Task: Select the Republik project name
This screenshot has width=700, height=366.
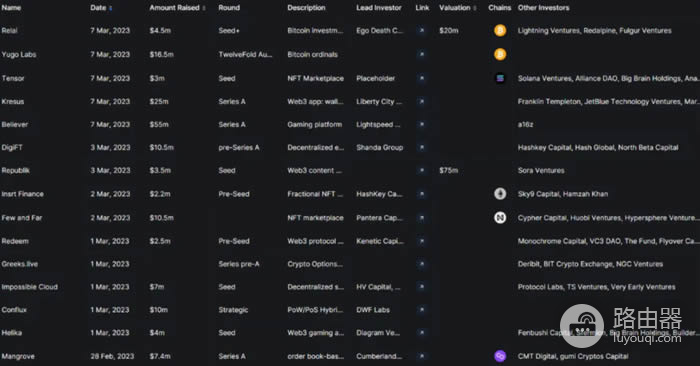Action: pyautogui.click(x=16, y=171)
